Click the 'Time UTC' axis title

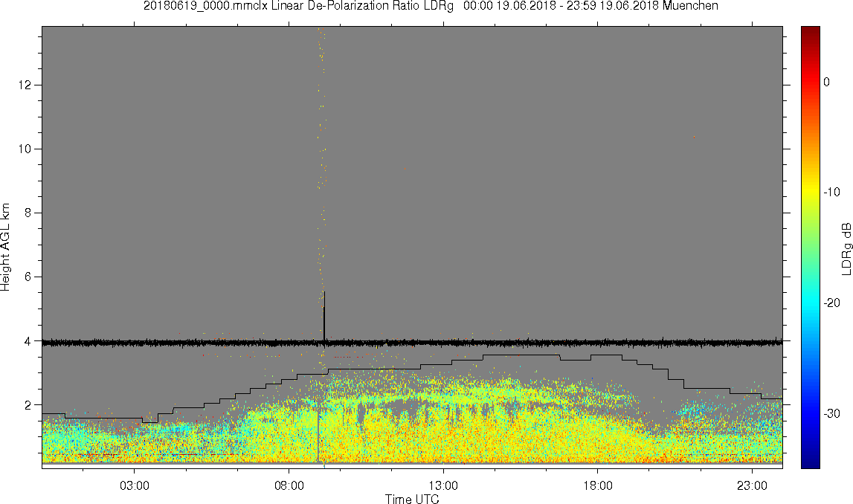pyautogui.click(x=412, y=499)
